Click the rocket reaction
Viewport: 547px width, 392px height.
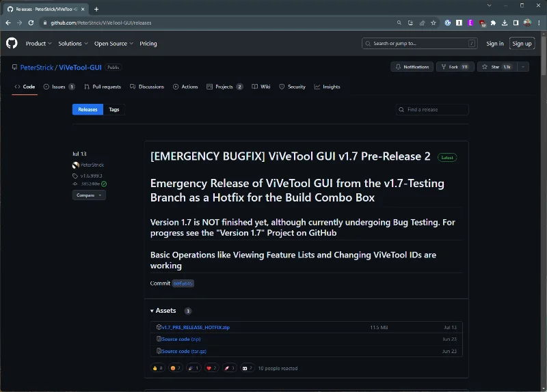[x=229, y=368]
